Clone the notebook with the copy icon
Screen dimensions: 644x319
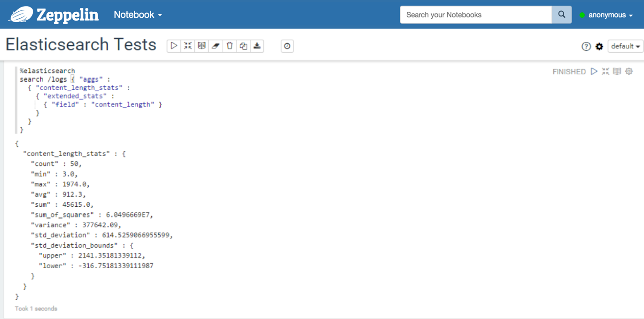(x=243, y=46)
